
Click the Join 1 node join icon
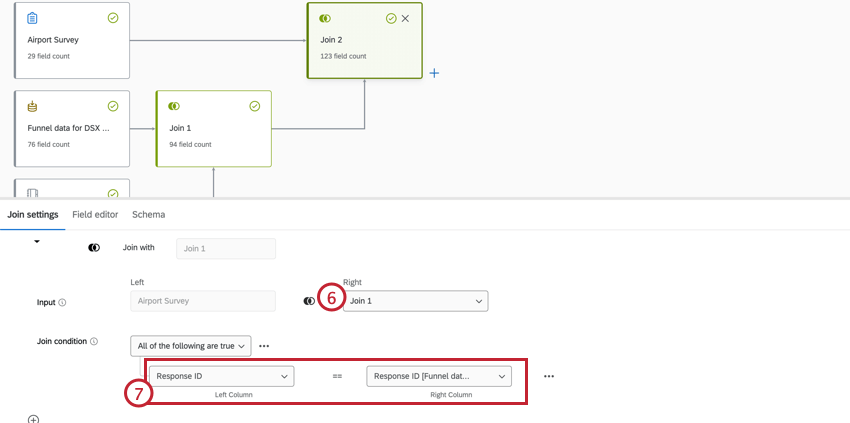tap(174, 106)
